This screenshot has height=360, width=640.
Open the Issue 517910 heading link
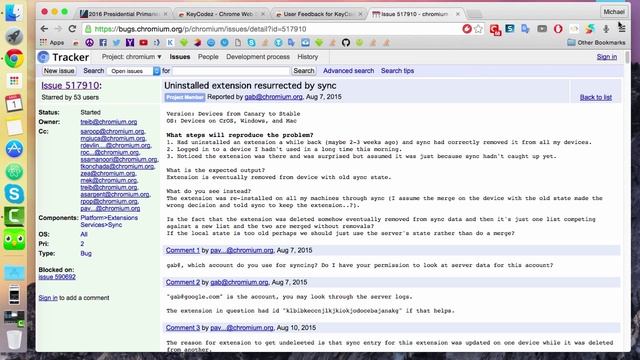[70, 85]
